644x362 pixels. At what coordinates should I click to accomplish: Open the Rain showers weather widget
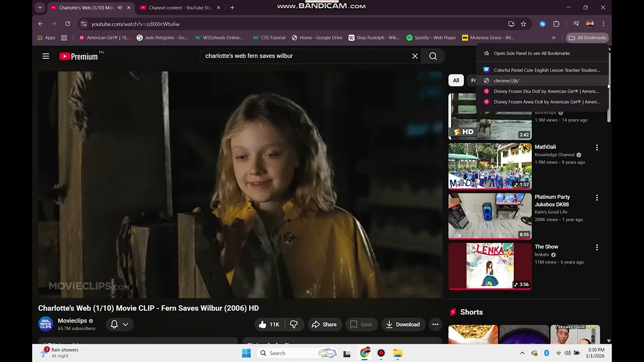(60, 353)
